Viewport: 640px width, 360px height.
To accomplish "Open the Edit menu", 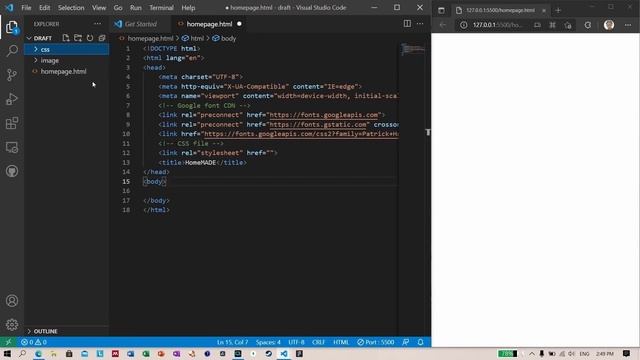I will pyautogui.click(x=44, y=8).
